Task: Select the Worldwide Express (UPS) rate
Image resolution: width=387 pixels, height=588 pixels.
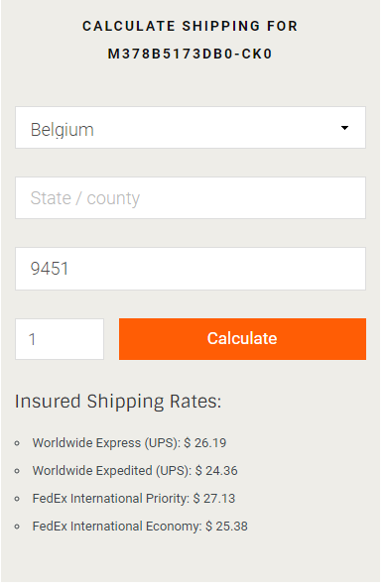Action: click(129, 443)
